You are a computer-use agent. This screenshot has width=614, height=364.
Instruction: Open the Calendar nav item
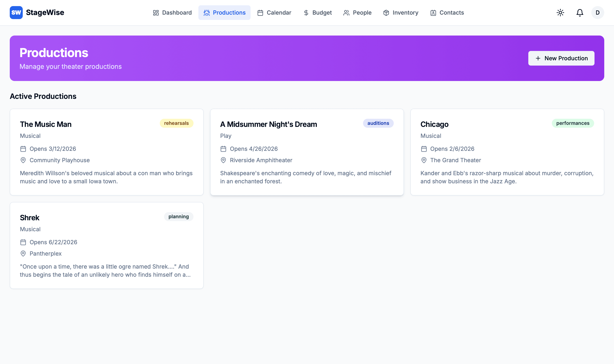click(x=274, y=13)
